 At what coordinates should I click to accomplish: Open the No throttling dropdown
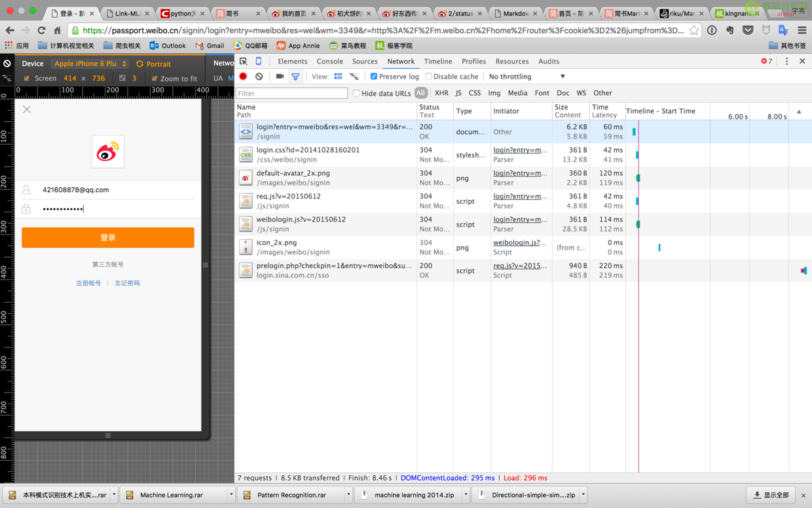pos(527,77)
